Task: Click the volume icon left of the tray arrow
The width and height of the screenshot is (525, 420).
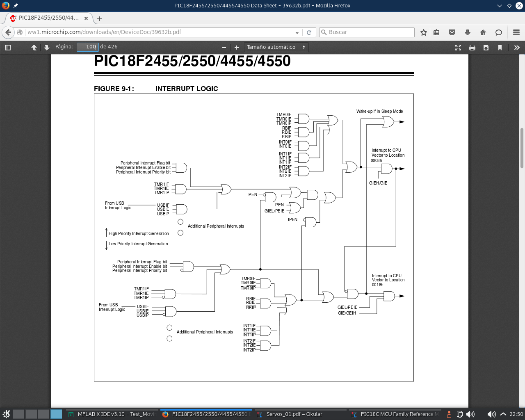Action: (x=491, y=414)
